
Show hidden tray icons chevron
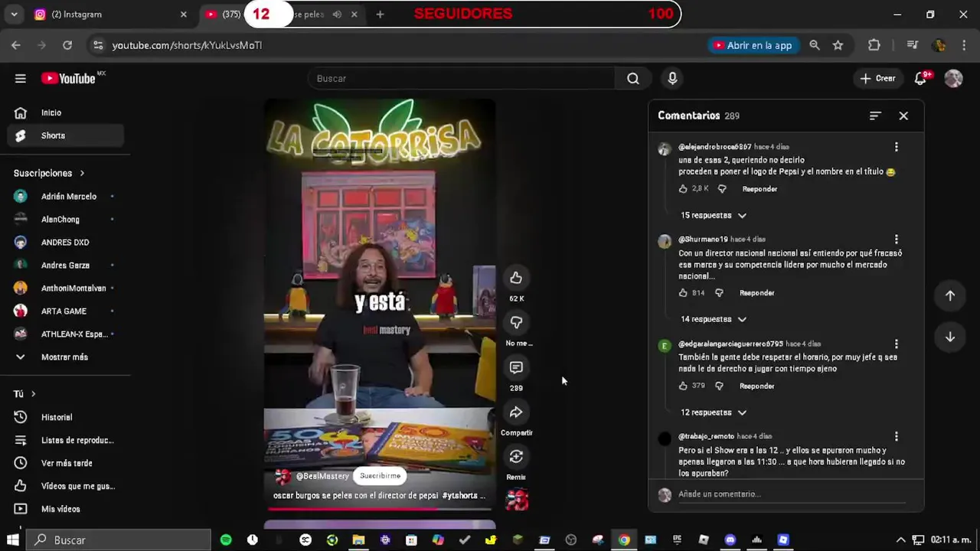900,540
